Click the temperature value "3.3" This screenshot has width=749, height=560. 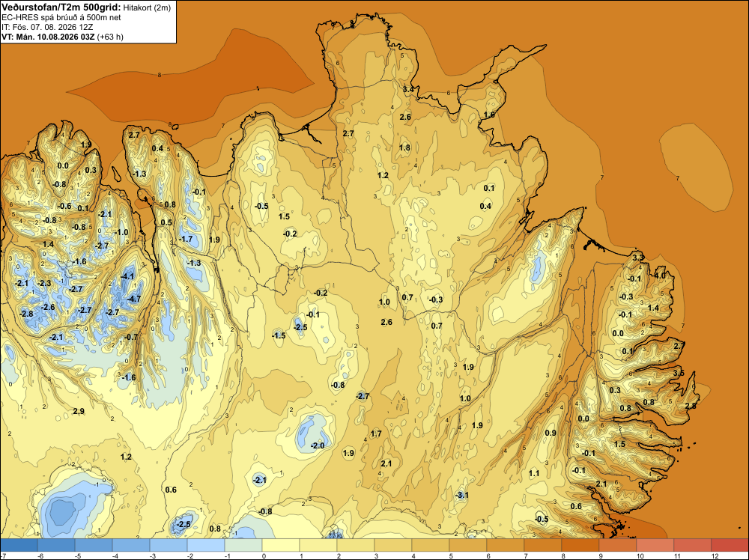tap(638, 258)
